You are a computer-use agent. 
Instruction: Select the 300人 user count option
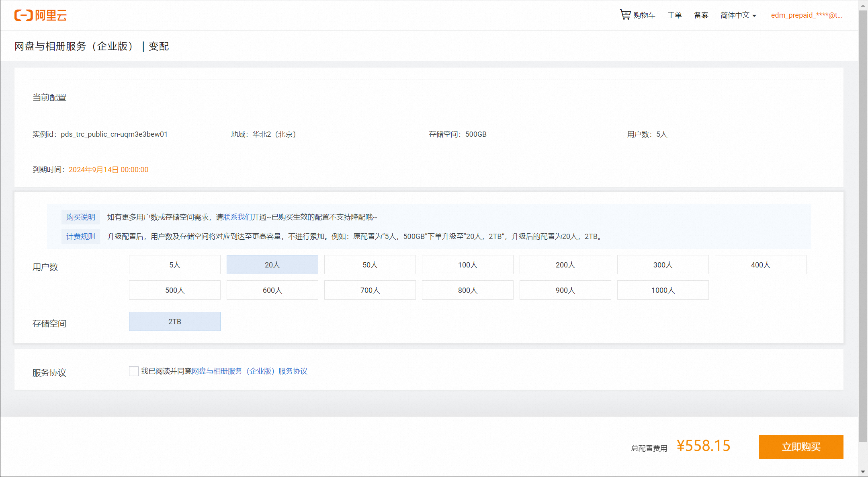[x=663, y=265]
